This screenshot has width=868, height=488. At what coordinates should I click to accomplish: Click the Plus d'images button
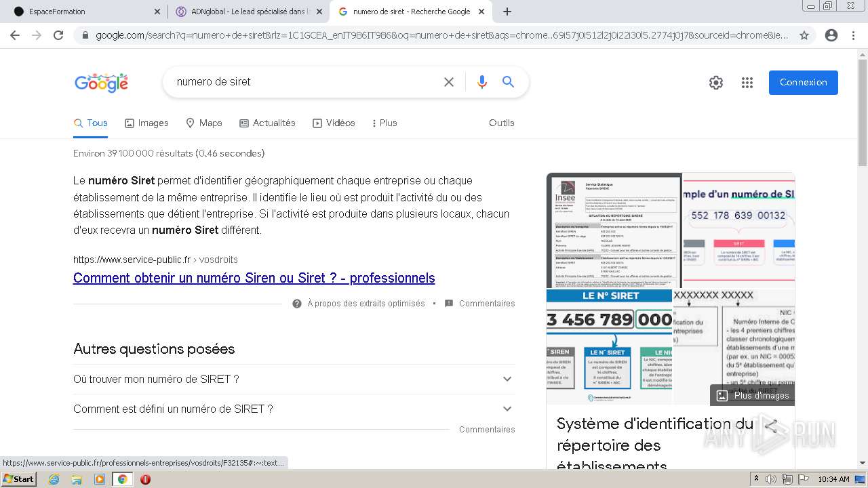coord(753,395)
